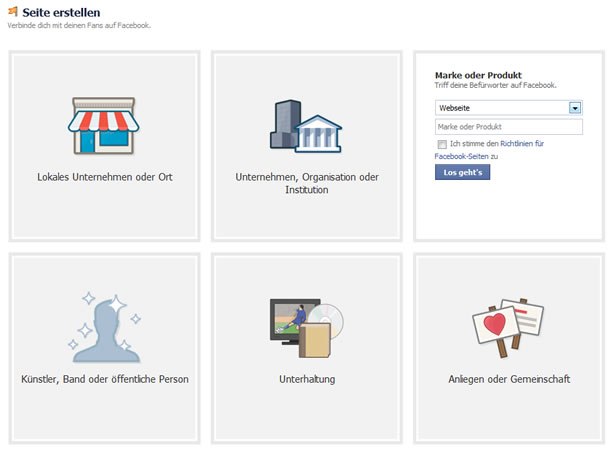This screenshot has width=615, height=450.
Task: Click 'Triff deine Befürworter auf Facebook' text
Action: (495, 85)
